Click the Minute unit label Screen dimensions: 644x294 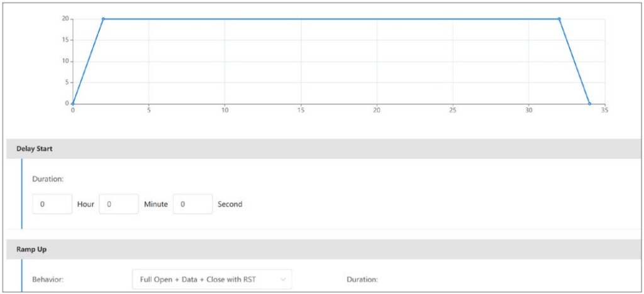155,204
